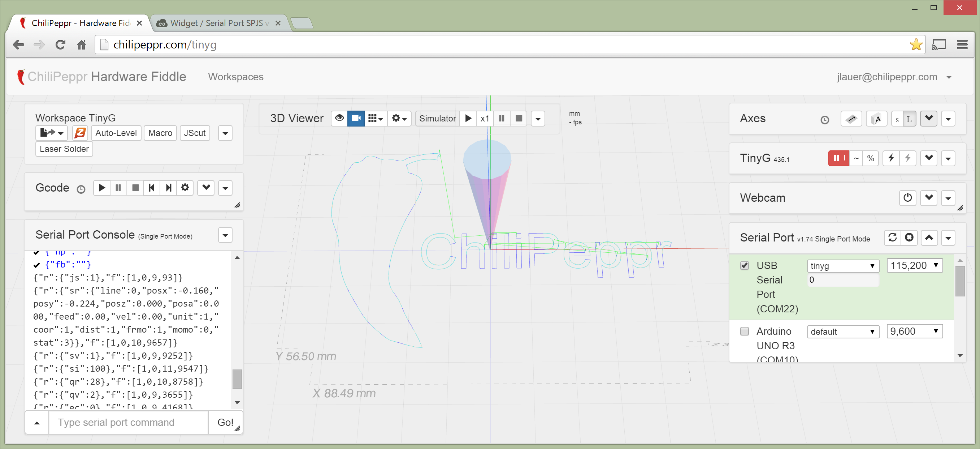
Task: Uncheck the USB Serial Port COM22 checkbox
Action: pos(744,265)
